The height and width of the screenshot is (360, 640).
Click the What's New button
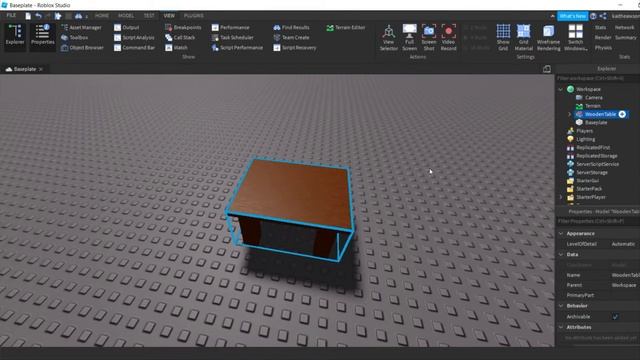572,16
